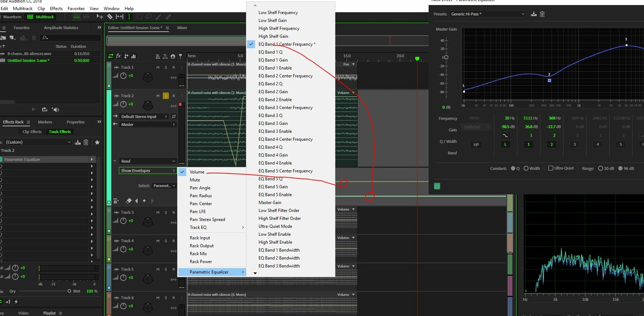
Task: Click the Effects fx icon above the tracks
Action: point(118,56)
